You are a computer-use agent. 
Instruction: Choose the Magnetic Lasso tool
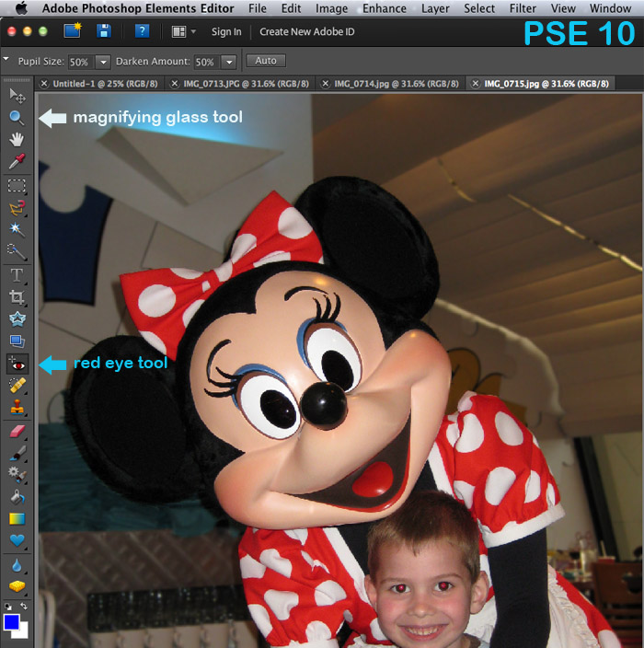tap(17, 208)
